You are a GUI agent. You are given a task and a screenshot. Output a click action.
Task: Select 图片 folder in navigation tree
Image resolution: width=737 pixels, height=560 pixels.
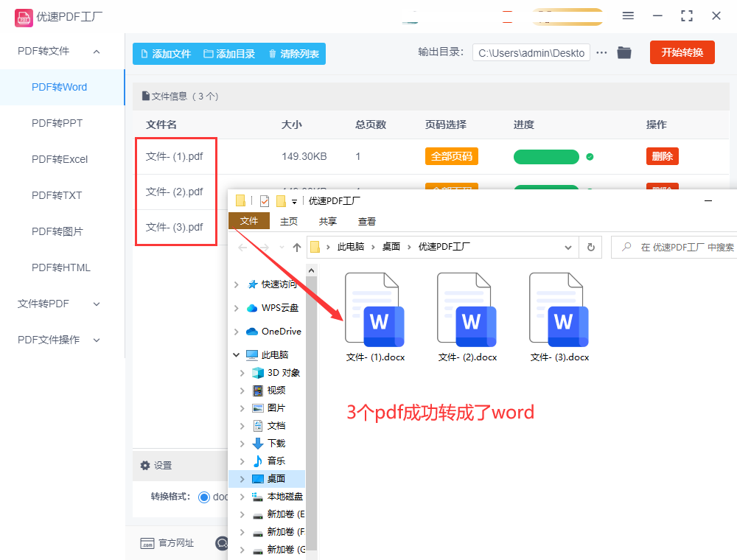click(x=276, y=408)
